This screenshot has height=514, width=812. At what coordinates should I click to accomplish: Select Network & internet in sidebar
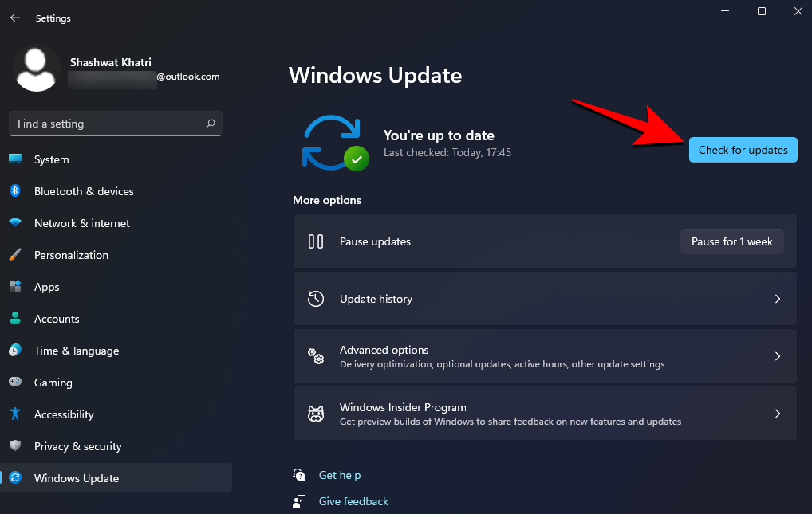(x=116, y=223)
